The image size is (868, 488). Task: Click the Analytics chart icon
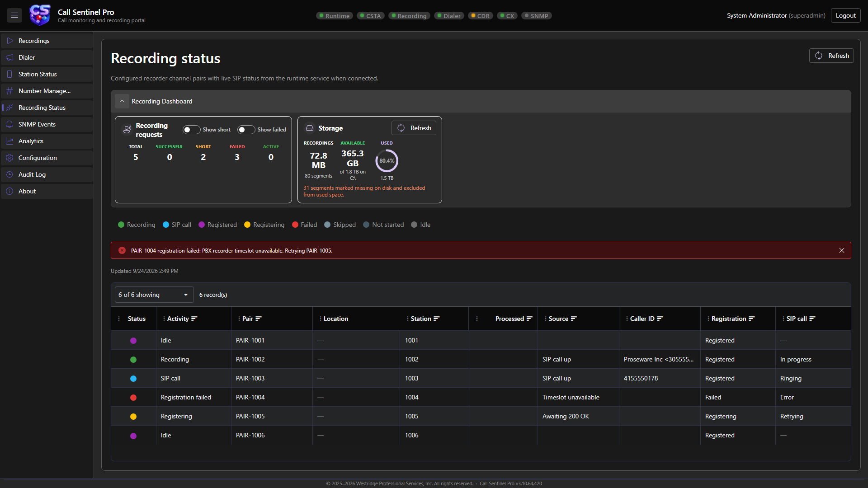tap(9, 141)
